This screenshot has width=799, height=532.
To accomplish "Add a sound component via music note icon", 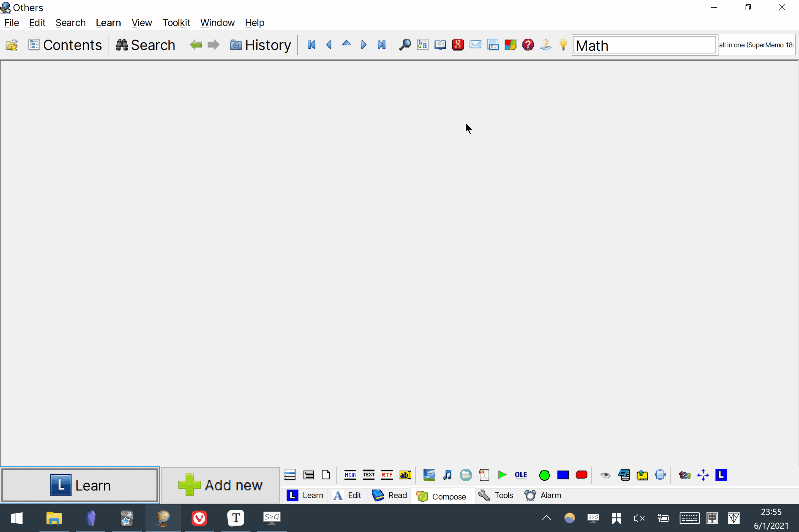I will coord(447,475).
